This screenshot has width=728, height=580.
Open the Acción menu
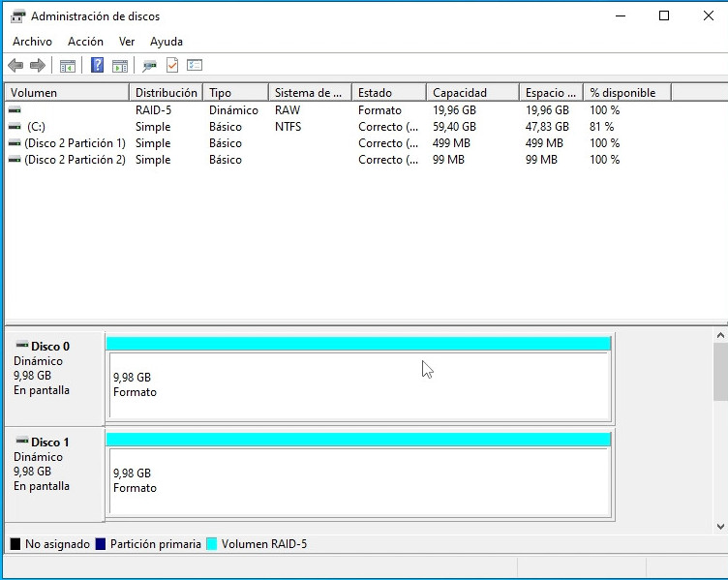85,42
